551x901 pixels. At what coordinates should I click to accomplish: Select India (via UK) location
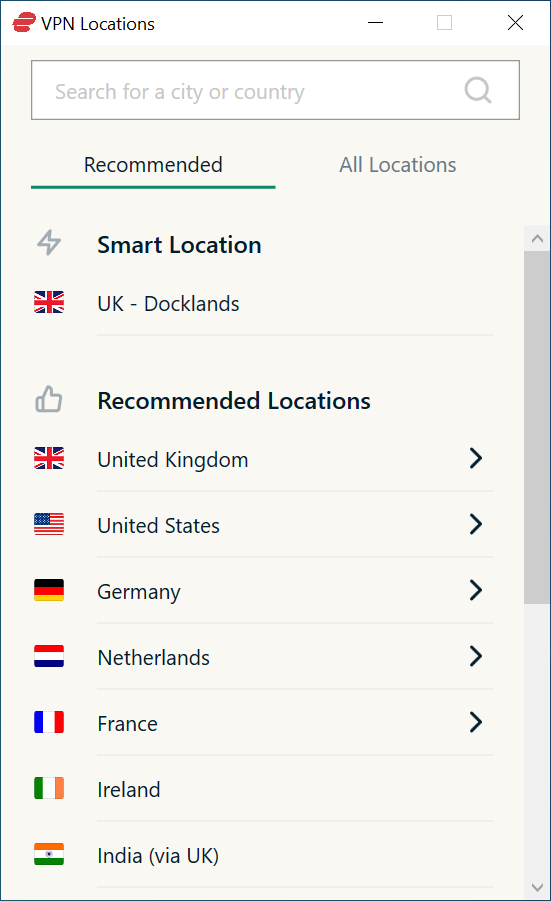pyautogui.click(x=264, y=855)
